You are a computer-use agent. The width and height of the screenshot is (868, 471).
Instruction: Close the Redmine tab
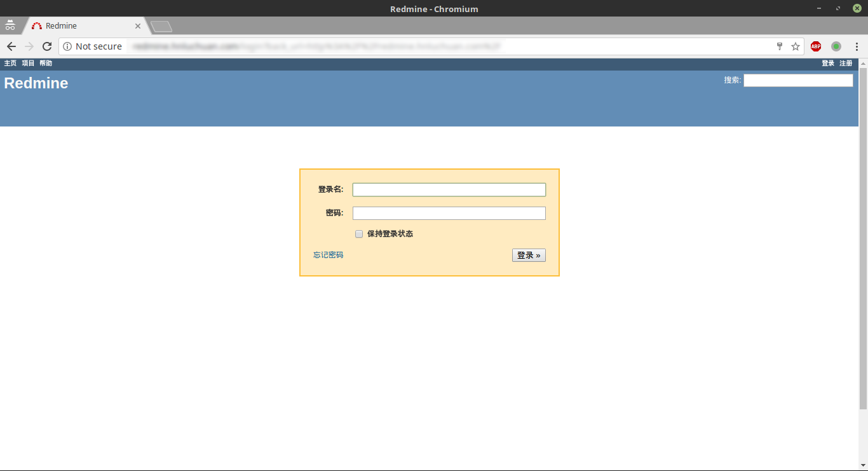click(x=138, y=26)
